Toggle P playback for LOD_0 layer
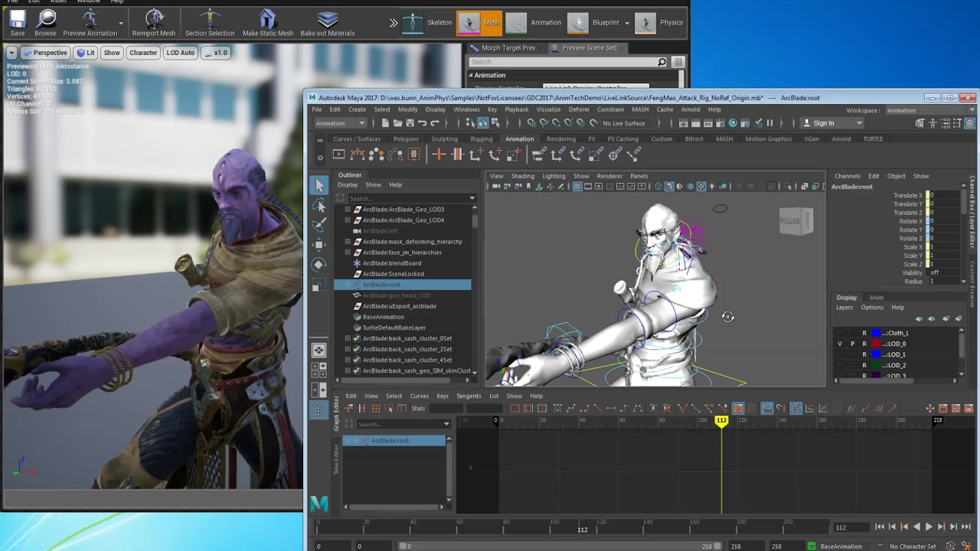The height and width of the screenshot is (551, 980). [x=852, y=344]
